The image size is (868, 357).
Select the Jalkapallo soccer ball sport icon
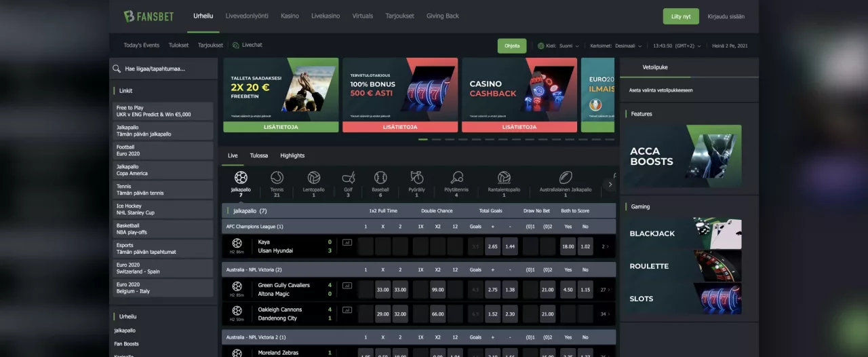241,178
